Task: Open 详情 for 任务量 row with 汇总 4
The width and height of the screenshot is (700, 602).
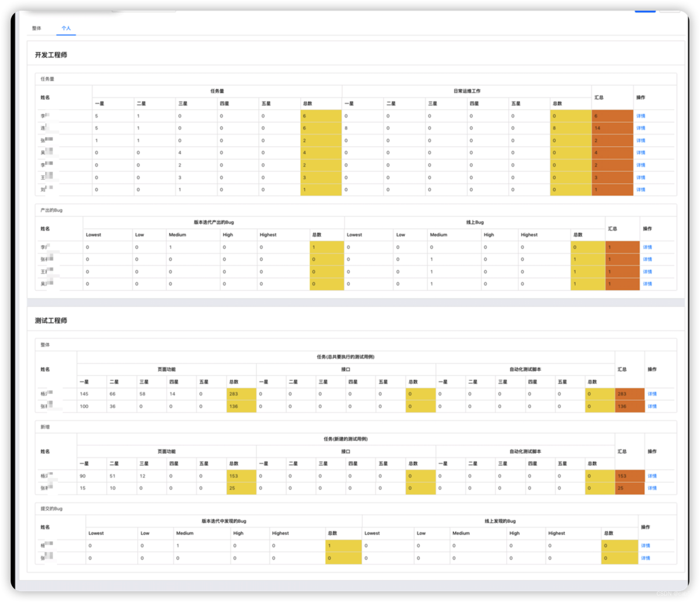Action: tap(641, 153)
